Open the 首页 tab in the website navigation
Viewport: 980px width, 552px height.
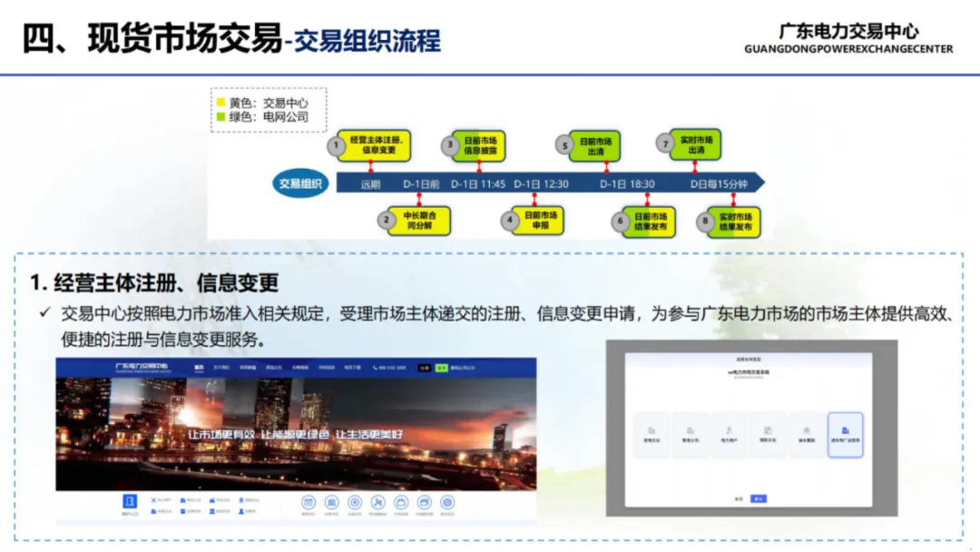[x=199, y=368]
